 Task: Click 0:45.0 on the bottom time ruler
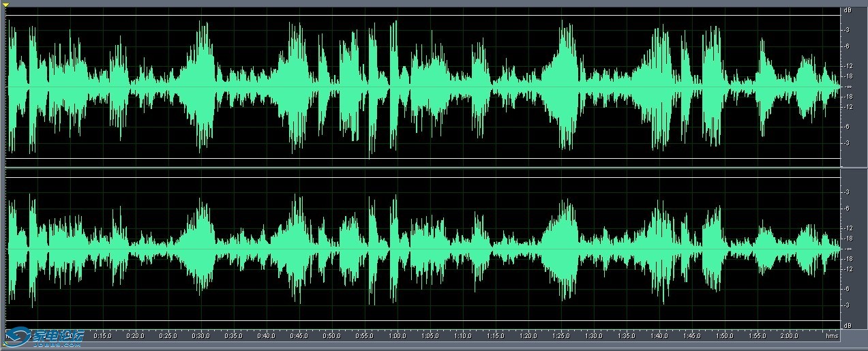click(299, 335)
